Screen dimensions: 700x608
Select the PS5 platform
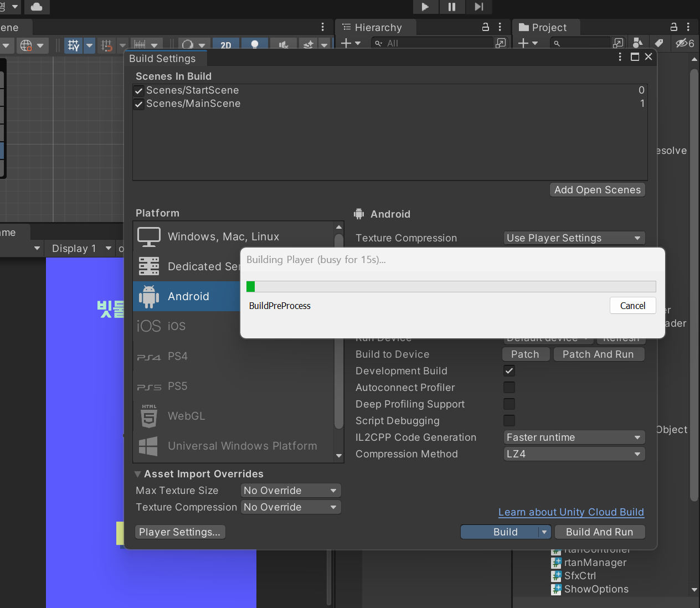[234, 386]
